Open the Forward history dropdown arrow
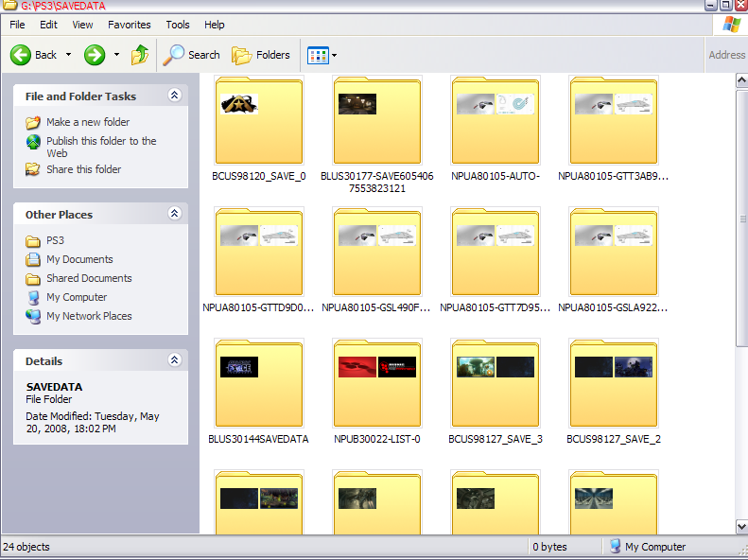 click(117, 55)
